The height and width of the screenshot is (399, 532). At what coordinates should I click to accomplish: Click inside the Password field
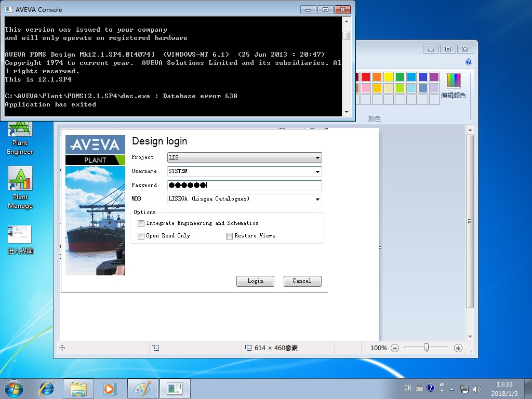tap(244, 185)
